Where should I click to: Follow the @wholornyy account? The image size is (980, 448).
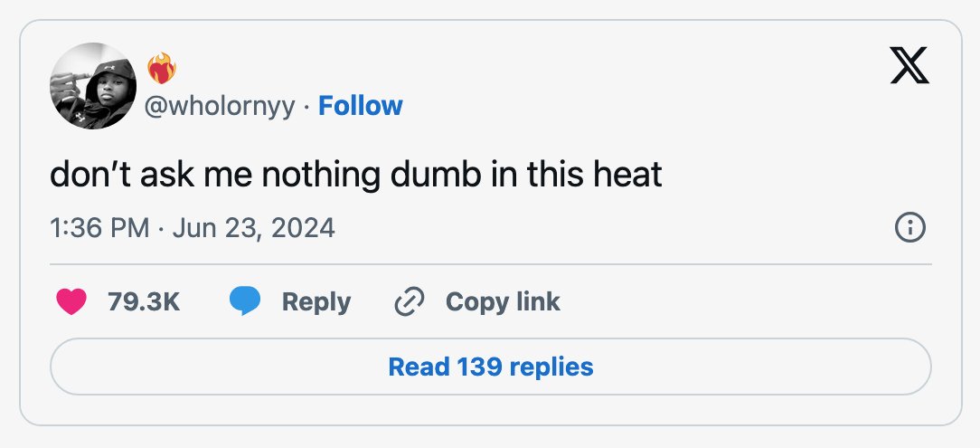tap(361, 105)
